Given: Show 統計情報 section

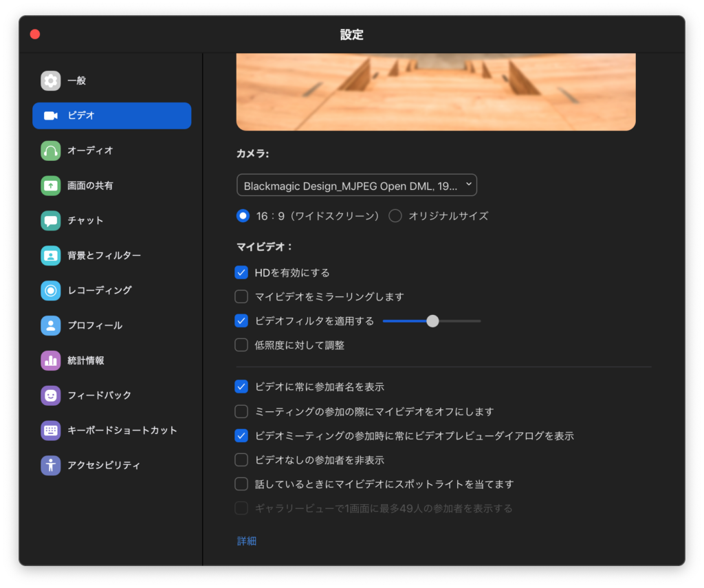Looking at the screenshot, I should 112,360.
